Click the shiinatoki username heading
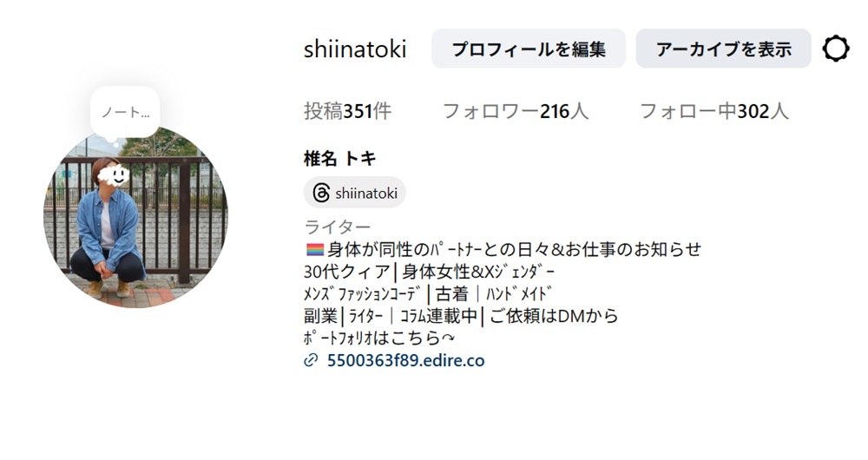 tap(355, 49)
